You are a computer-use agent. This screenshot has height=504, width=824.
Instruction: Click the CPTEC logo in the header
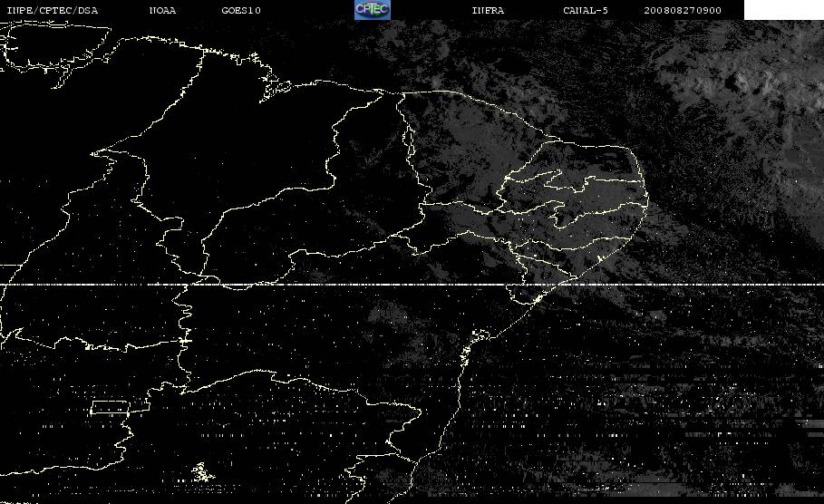click(373, 9)
